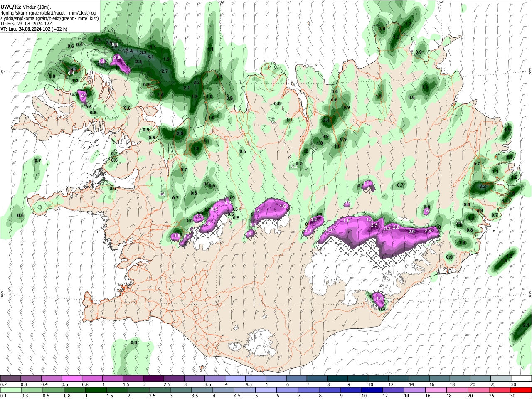Viewport: 532px width, 399px height.
Task: Select the snow-scale swatch between 0.2 and 0.3
Action: point(11,379)
